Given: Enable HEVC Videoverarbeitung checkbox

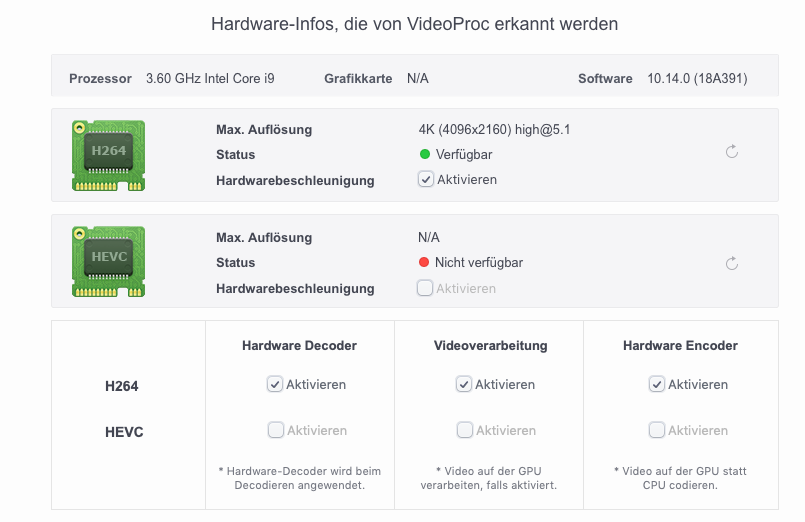Looking at the screenshot, I should [x=464, y=430].
